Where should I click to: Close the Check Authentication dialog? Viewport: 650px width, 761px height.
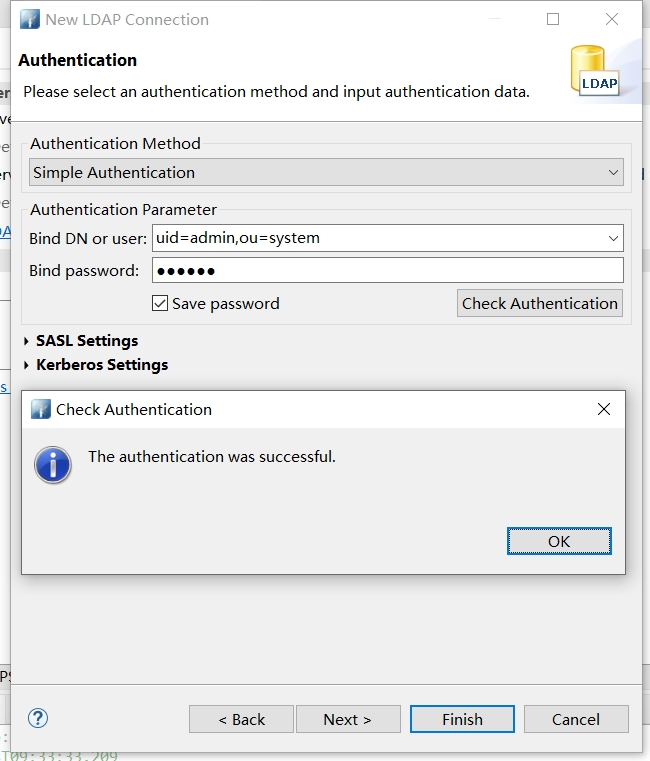[x=603, y=409]
